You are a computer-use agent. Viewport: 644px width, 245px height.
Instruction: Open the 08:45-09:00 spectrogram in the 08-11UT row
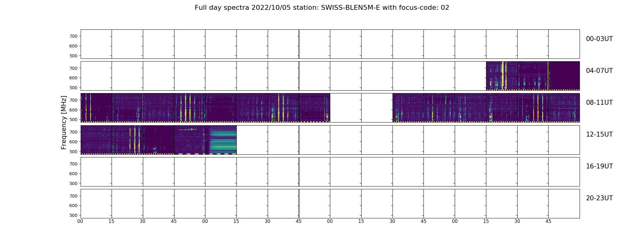[x=190, y=108]
